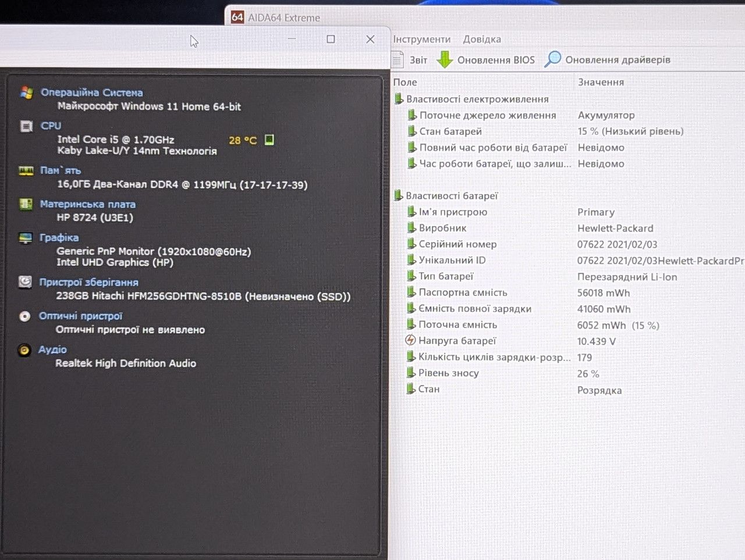Image resolution: width=745 pixels, height=560 pixels.
Task: Click the storage devices icon
Action: tap(25, 282)
